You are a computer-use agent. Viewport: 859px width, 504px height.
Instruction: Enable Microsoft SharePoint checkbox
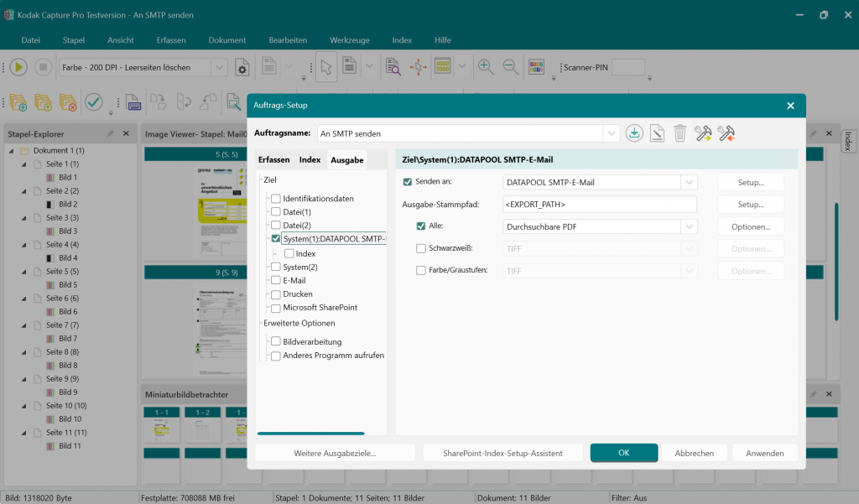coord(276,308)
